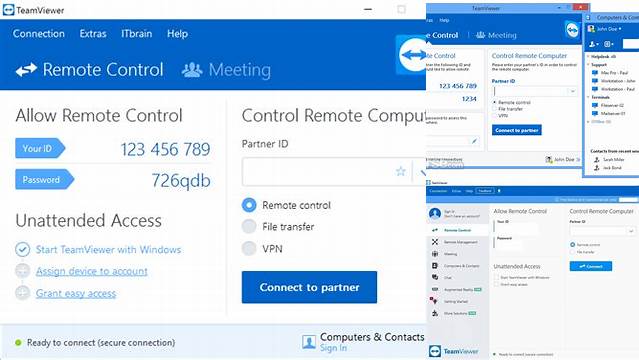Click the TeamViewer logo in the large window's title bar
639x360 pixels.
[x=8, y=10]
